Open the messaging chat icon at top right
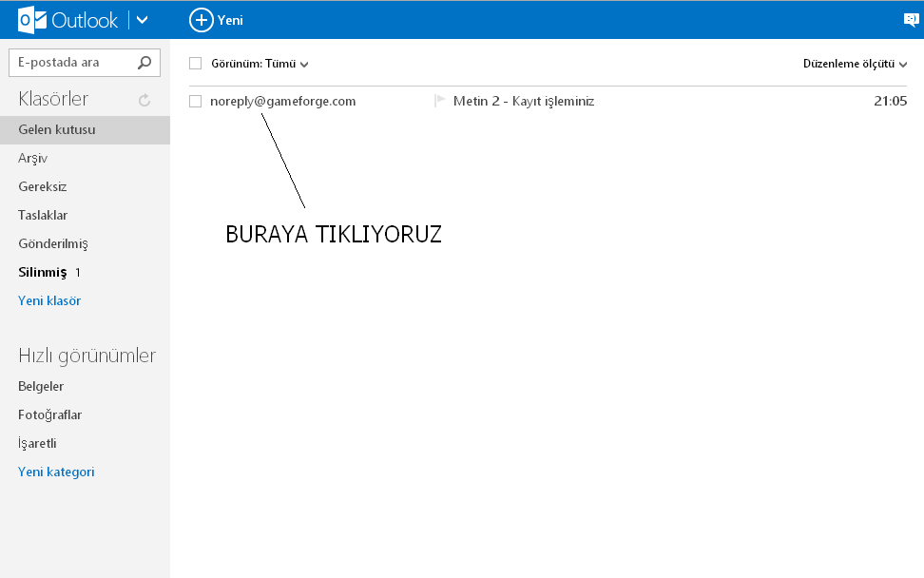Viewport: 924px width, 578px height. 912,20
